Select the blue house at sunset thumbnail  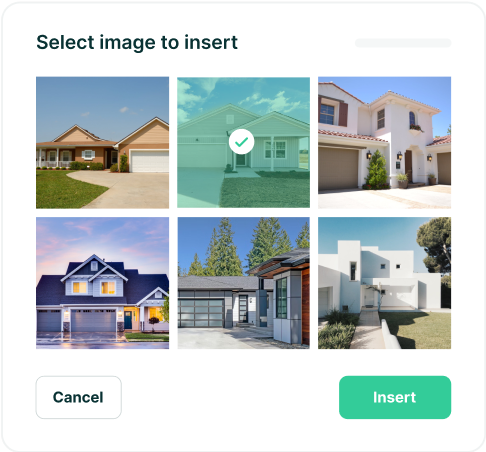(x=102, y=283)
